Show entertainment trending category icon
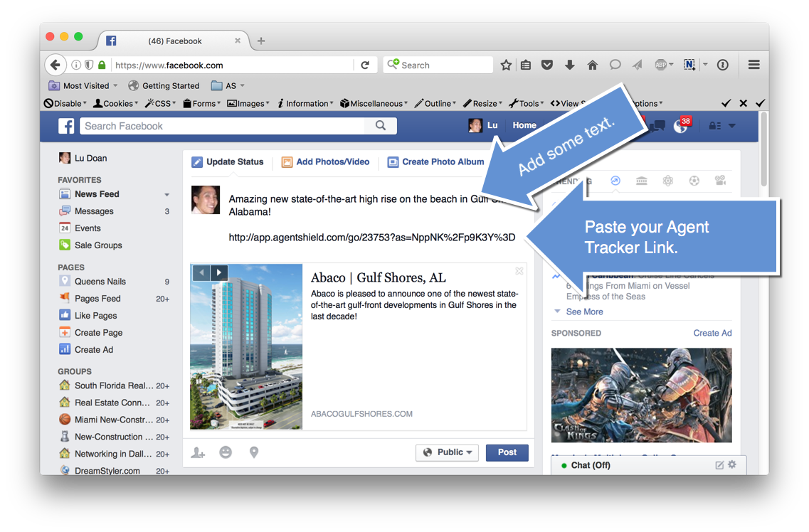The image size is (809, 532). point(720,181)
